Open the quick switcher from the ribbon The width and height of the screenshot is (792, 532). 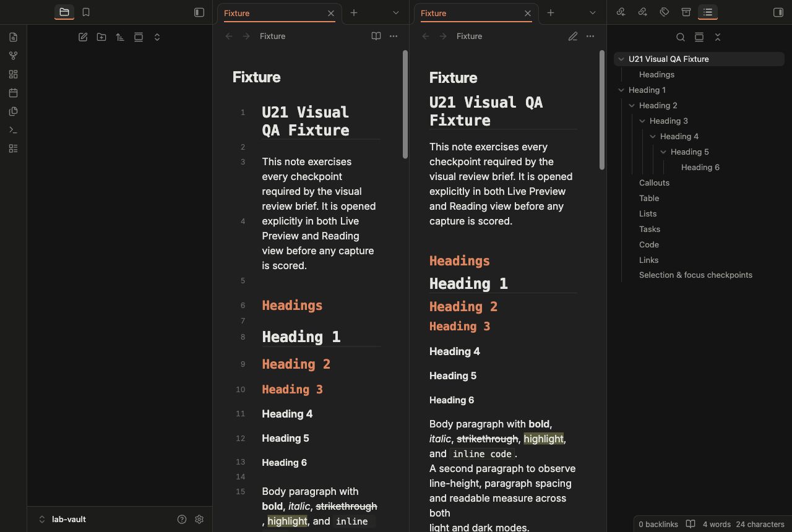[14, 37]
